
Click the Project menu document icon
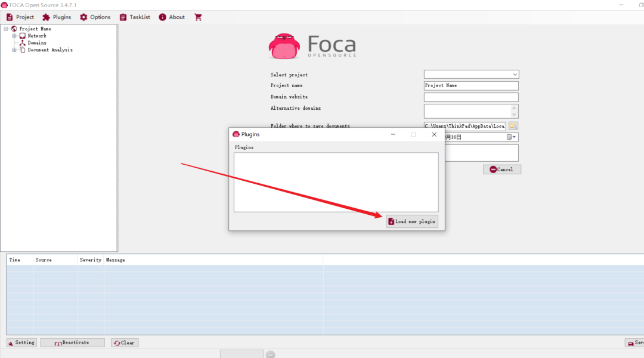(10, 17)
